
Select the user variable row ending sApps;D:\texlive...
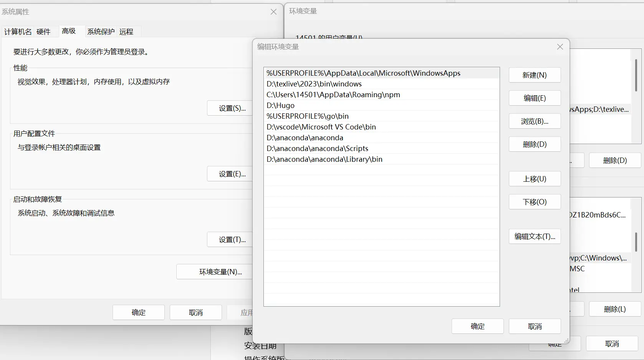point(600,109)
